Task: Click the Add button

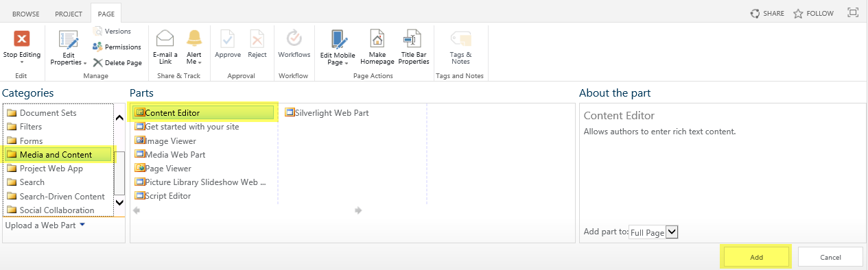Action: coord(756,257)
